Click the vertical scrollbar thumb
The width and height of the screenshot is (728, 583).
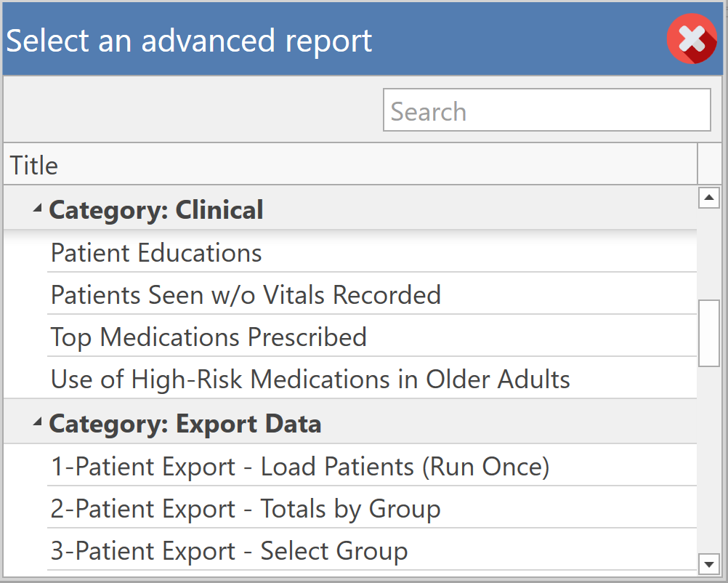tap(708, 332)
